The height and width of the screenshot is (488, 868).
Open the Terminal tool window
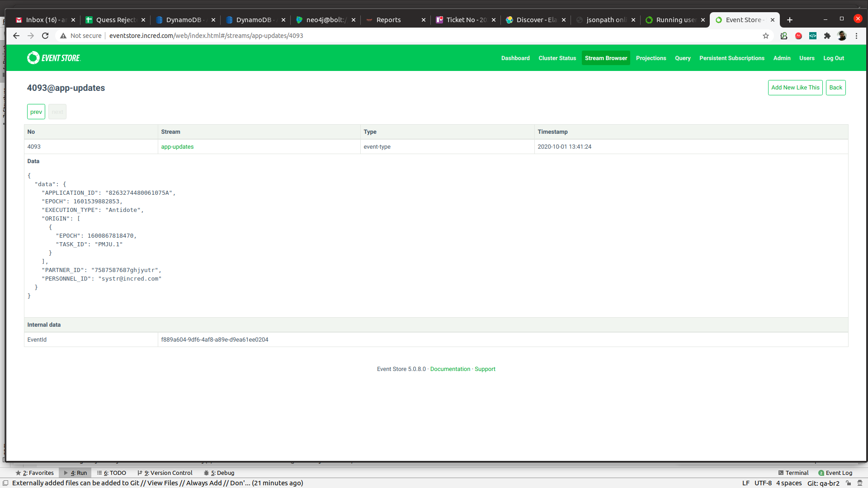pos(797,473)
